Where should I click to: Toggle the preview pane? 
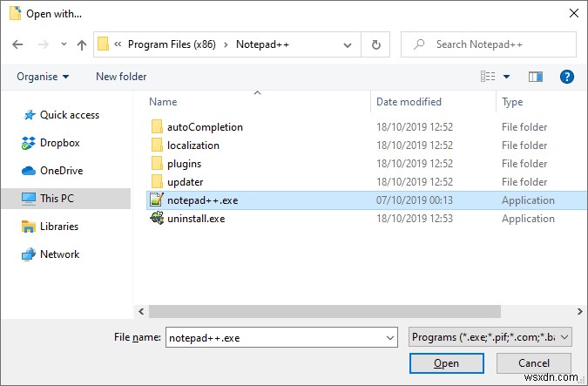click(x=536, y=77)
